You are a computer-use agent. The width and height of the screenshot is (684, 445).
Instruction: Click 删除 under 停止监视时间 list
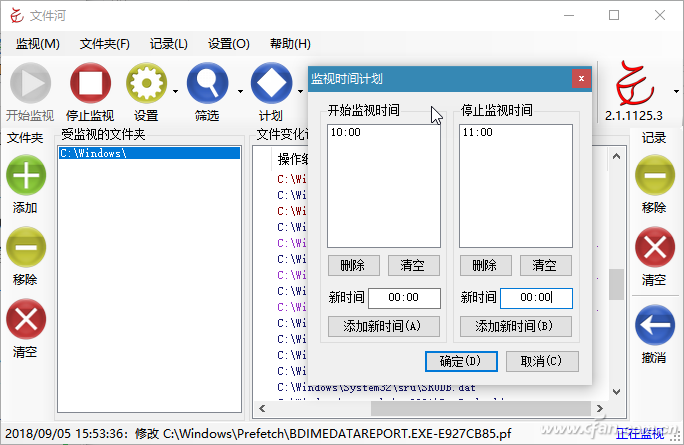pyautogui.click(x=486, y=265)
